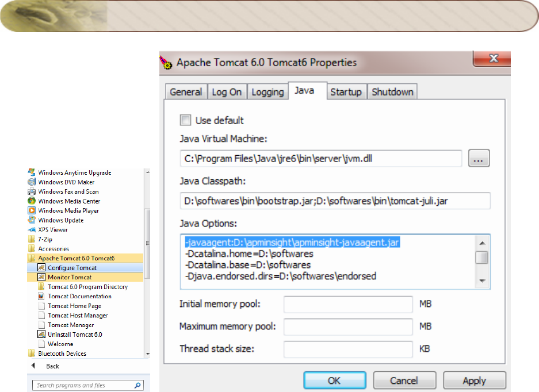The height and width of the screenshot is (392, 539).
Task: Click Start menu list scroll up arrow
Action: tap(147, 172)
